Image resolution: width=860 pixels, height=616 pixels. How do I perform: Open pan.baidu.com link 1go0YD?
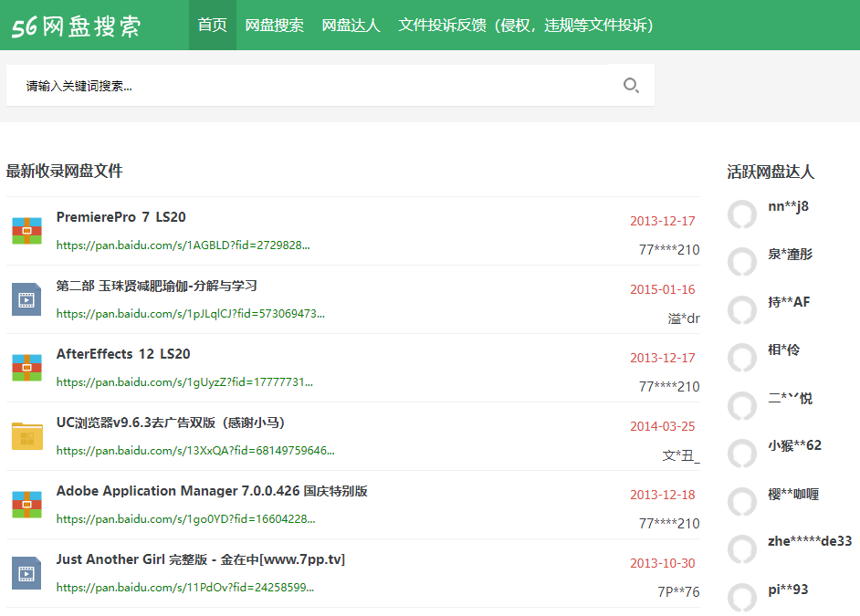[186, 519]
